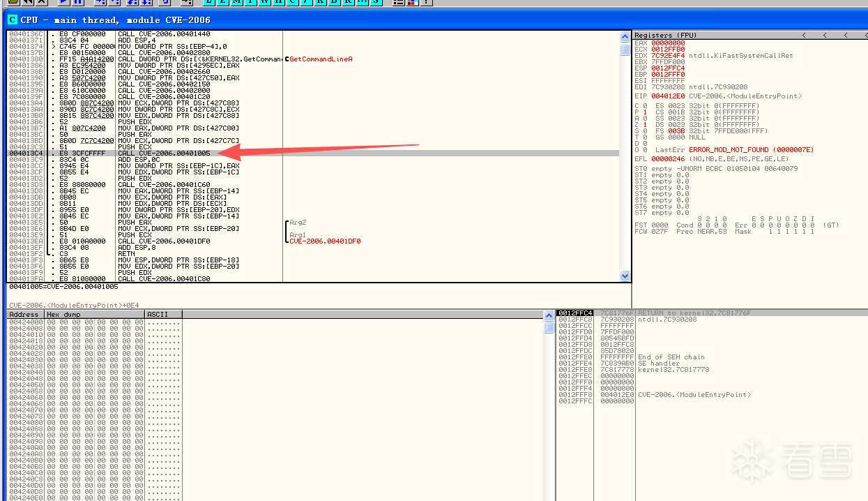Screen dimensions: 868x501
Task: Select EBP register value 0012FFF0
Action: click(668, 75)
